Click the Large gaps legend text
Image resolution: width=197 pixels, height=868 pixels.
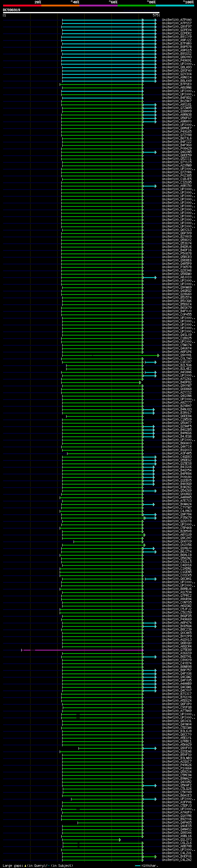[x=38, y=865]
